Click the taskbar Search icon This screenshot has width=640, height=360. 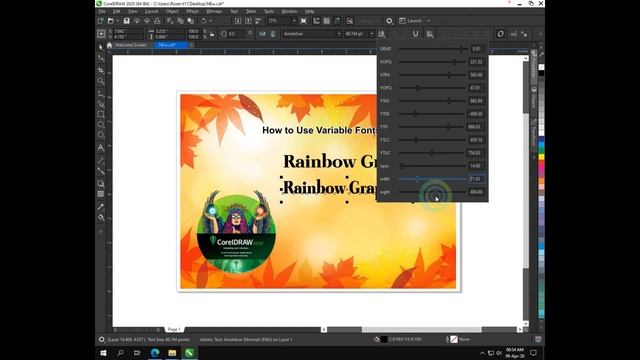120,353
